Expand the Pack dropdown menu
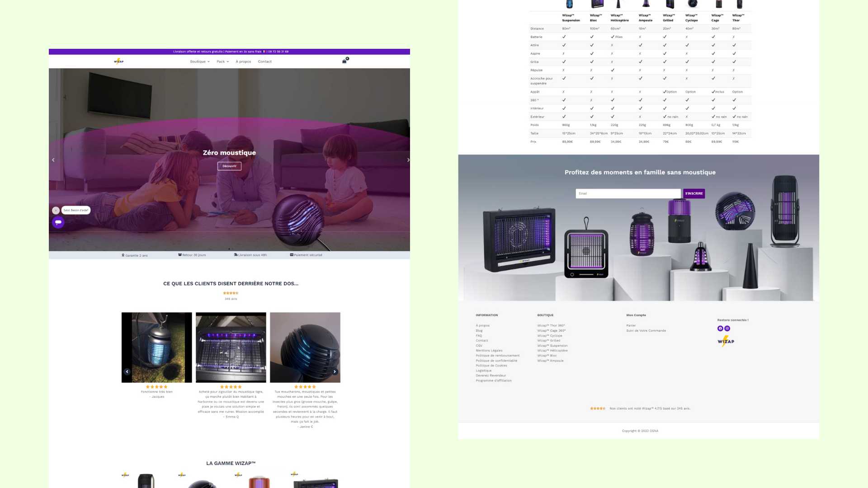The width and height of the screenshot is (868, 488). [223, 61]
